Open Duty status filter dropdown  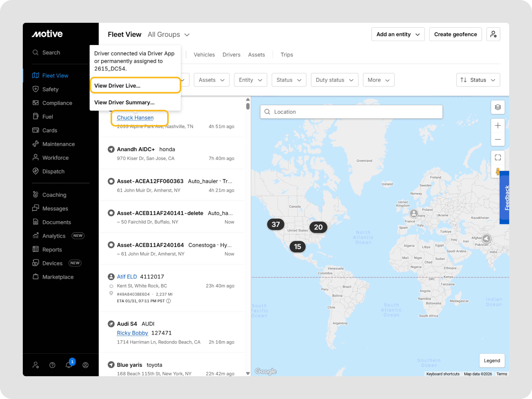tap(334, 80)
